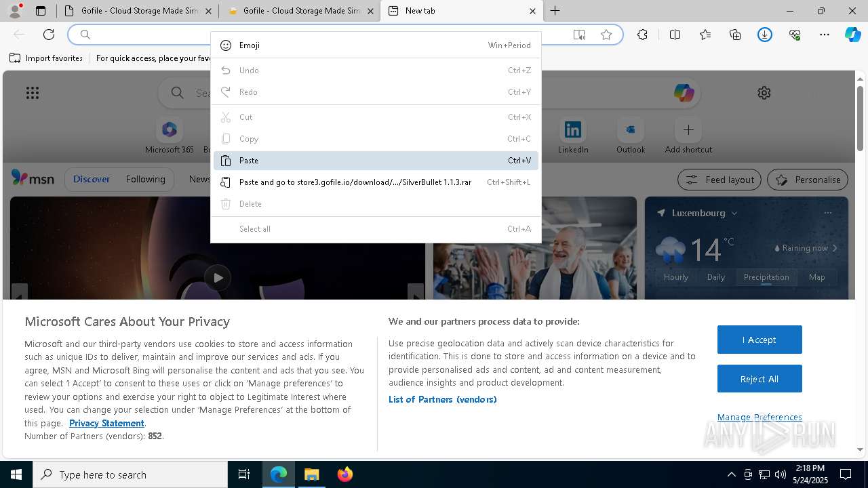Launch Firefox from taskbar

click(345, 474)
